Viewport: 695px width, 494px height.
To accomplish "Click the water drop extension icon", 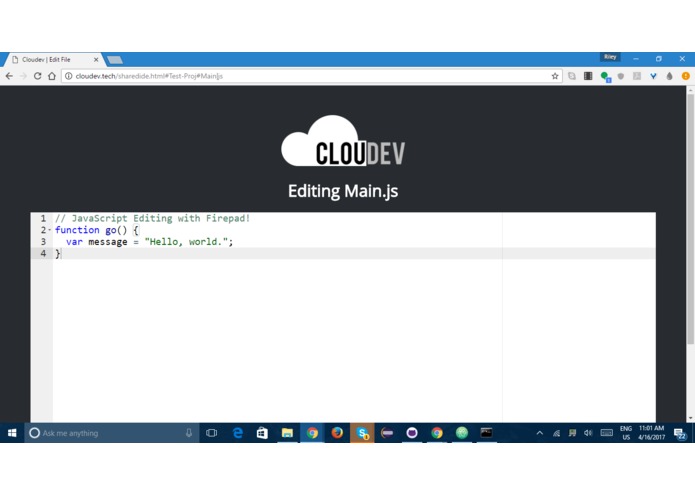I will [669, 76].
